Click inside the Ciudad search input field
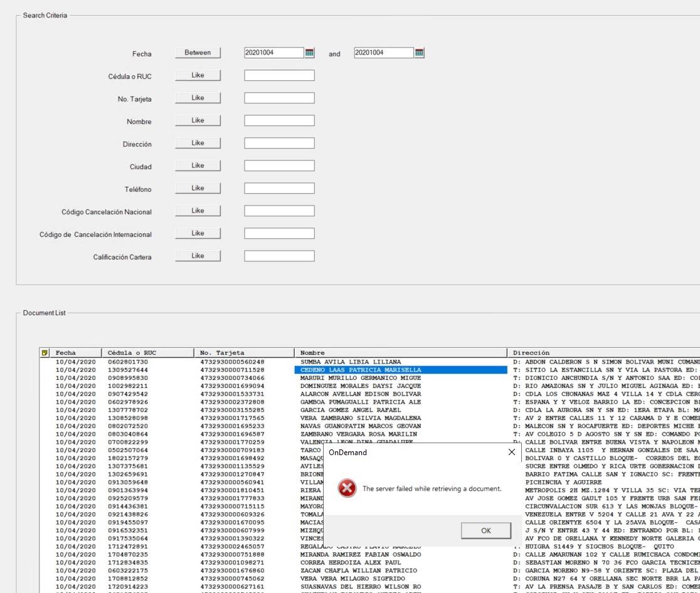Image resolution: width=700 pixels, height=593 pixels. pyautogui.click(x=278, y=165)
